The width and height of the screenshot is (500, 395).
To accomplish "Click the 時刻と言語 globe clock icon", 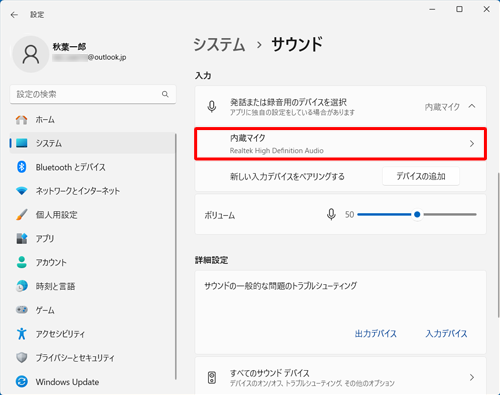I will (x=22, y=286).
